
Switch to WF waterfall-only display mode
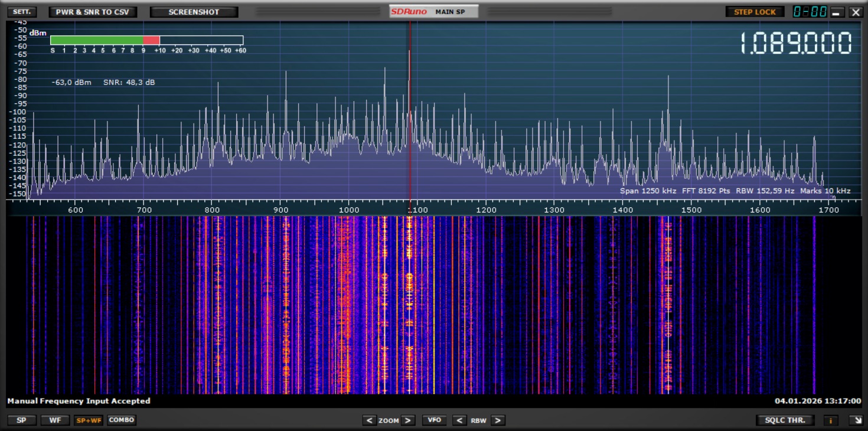pos(55,420)
